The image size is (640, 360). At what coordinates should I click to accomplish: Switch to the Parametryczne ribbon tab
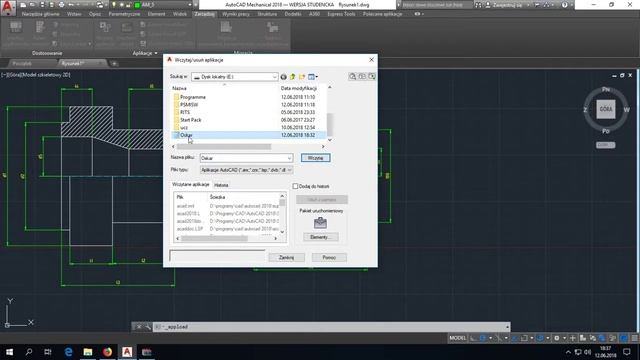pos(124,14)
